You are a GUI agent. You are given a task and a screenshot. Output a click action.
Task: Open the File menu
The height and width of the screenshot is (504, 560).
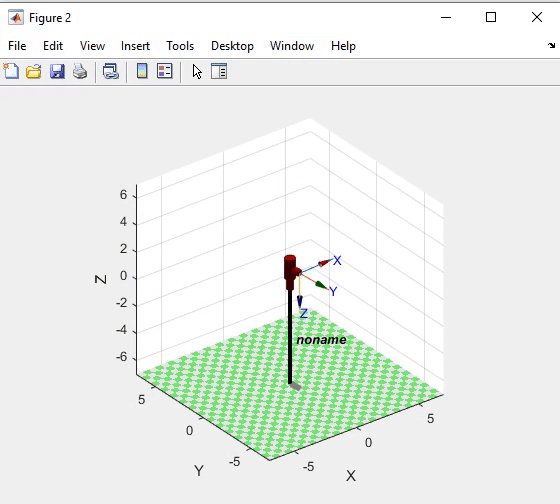coord(17,46)
